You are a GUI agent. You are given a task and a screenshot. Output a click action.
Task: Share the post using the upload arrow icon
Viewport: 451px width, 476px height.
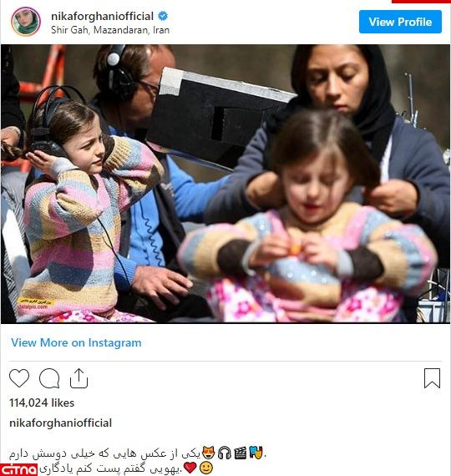tap(79, 378)
